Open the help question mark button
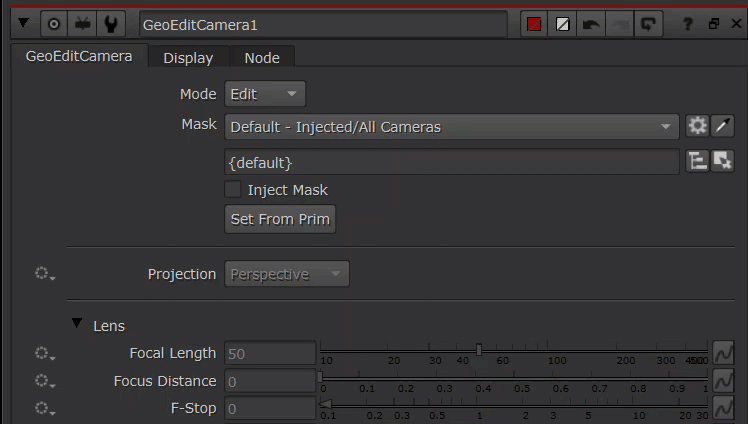This screenshot has width=748, height=424. tap(688, 24)
